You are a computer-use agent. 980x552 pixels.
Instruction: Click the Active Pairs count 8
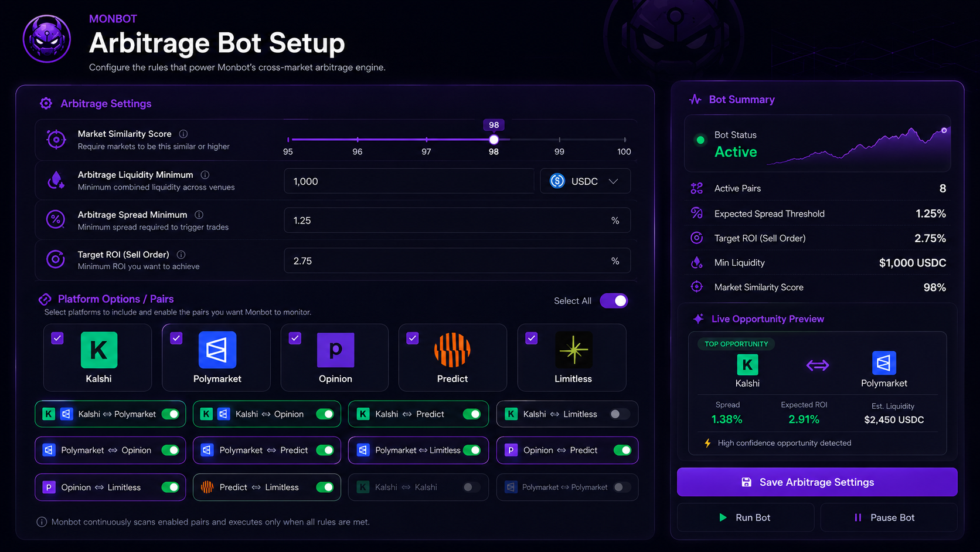point(942,188)
